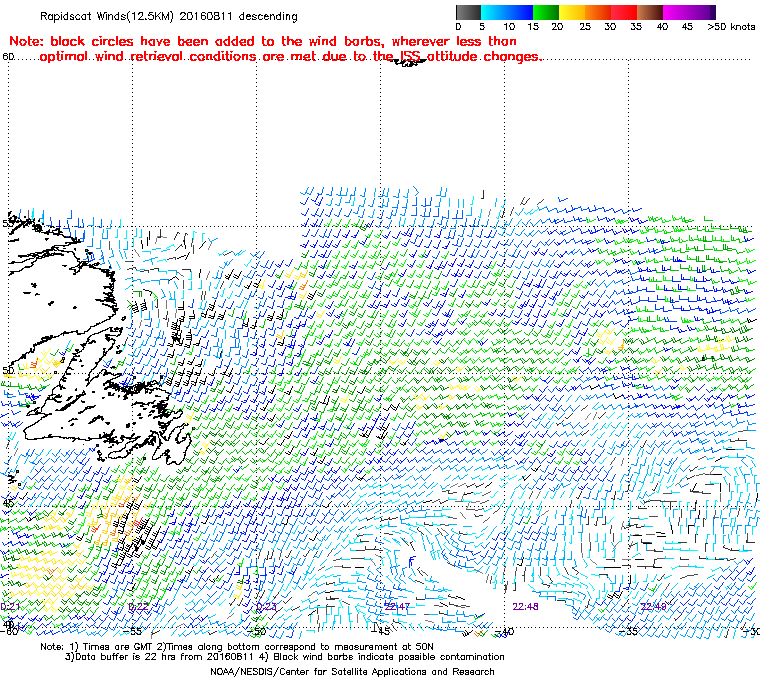Screen dimensions: 760x688
Task: Click the '>50 knots' legend label
Action: coord(731,27)
